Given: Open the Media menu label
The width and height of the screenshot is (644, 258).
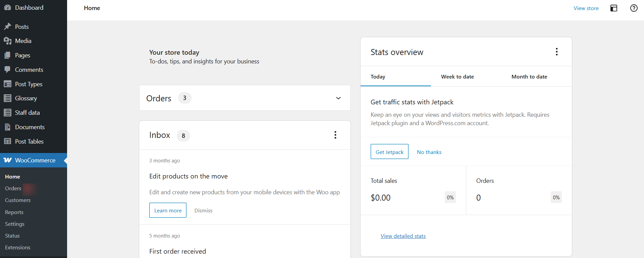Looking at the screenshot, I should [x=23, y=41].
